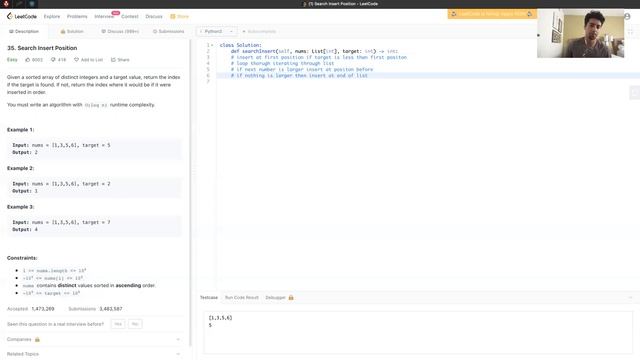Open the Python3 language dropdown
This screenshot has height=360, width=640.
pos(216,31)
